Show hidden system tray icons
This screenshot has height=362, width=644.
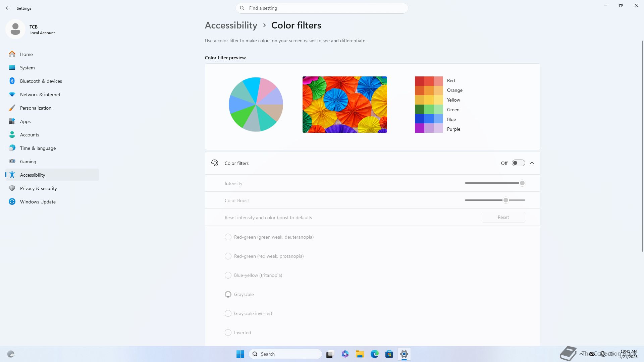pyautogui.click(x=581, y=354)
